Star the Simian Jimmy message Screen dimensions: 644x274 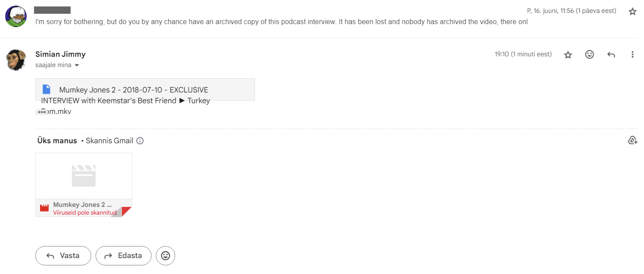point(568,55)
